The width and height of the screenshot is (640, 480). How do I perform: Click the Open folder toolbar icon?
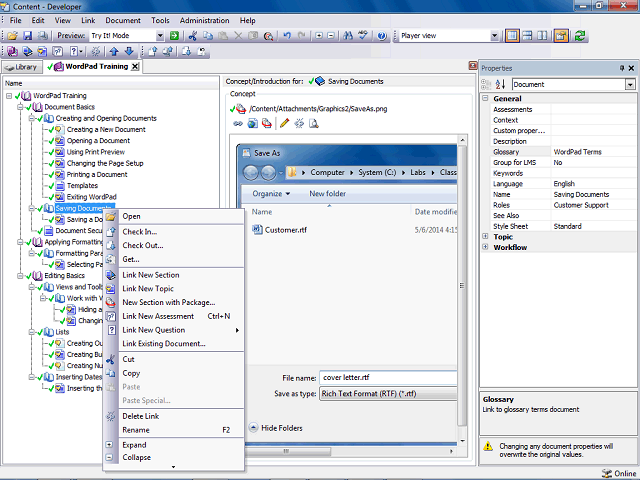pos(12,36)
